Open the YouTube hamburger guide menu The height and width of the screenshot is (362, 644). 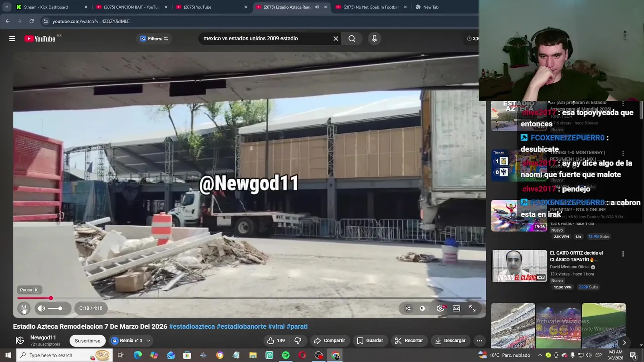point(12,38)
